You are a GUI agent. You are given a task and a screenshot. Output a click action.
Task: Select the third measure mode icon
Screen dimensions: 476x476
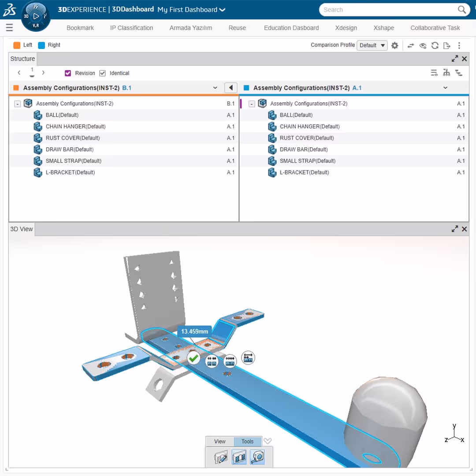point(248,358)
